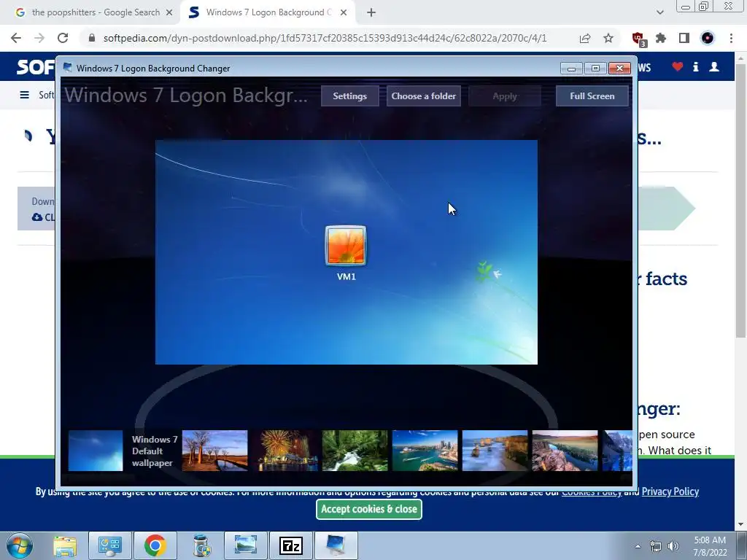
Task: Pick the Sydney harbour wallpaper thumbnail
Action: point(425,451)
